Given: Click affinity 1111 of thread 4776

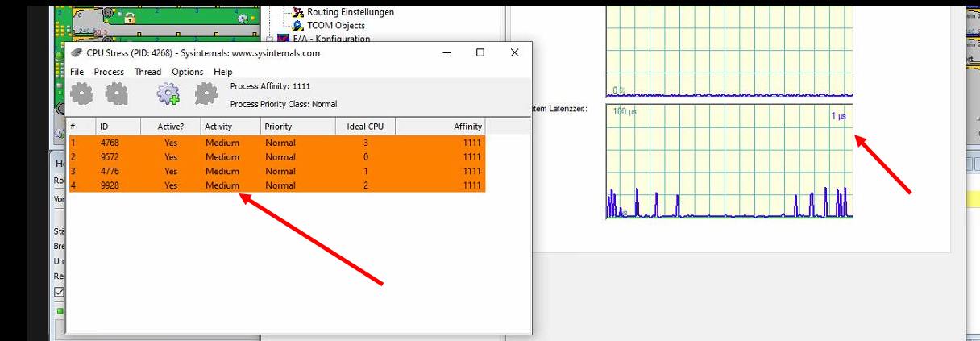Looking at the screenshot, I should 472,171.
